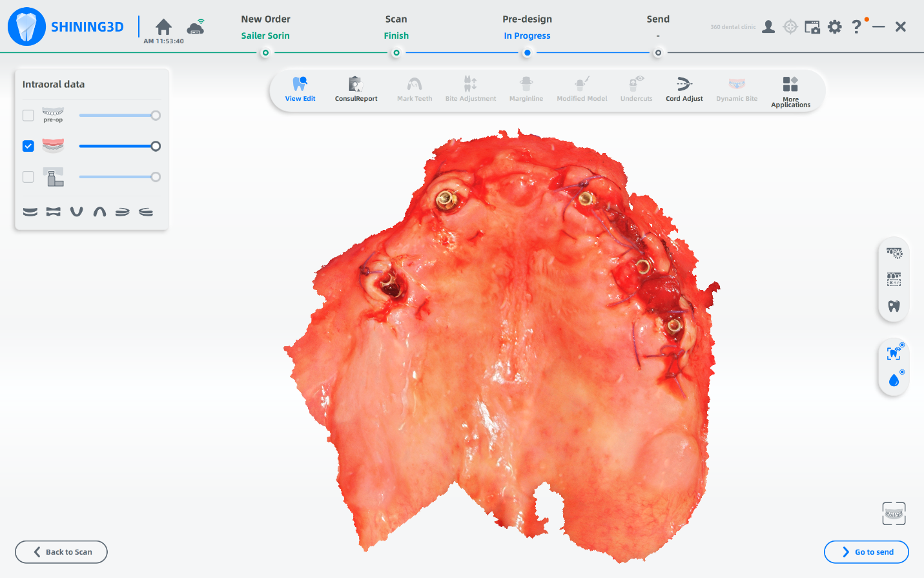Click the screenshot capture icon
This screenshot has height=578, width=924.
812,27
